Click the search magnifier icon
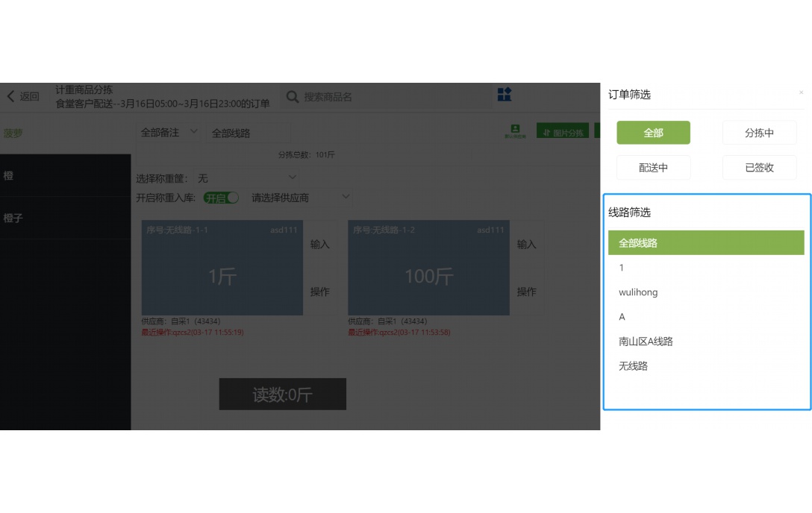Viewport: 812px width, 513px height. point(292,95)
